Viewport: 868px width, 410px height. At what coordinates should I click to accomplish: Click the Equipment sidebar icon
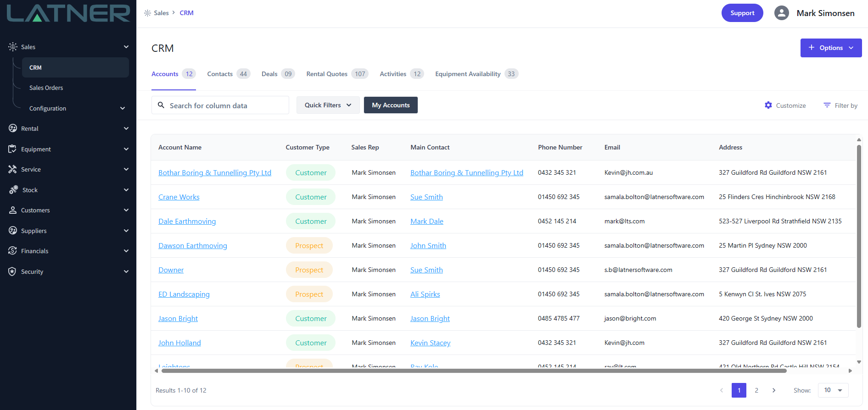(x=13, y=149)
